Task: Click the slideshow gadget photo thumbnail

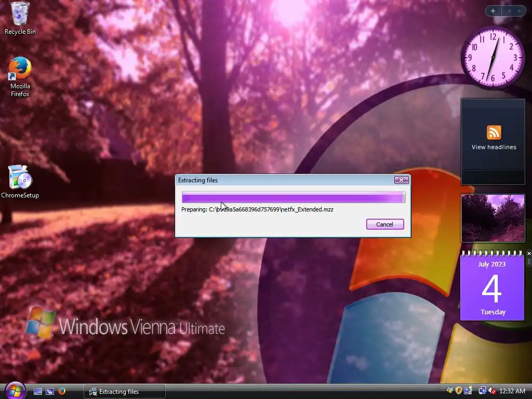Action: 493,218
